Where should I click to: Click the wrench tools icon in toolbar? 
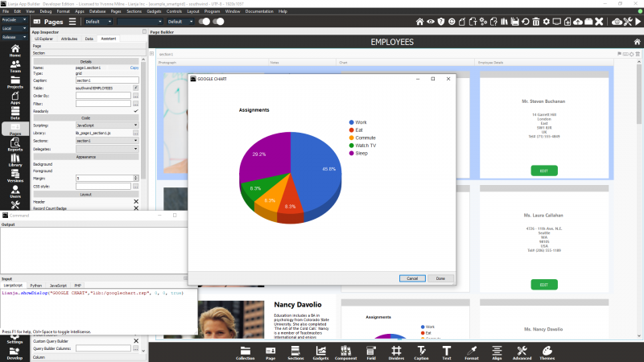pos(628,22)
